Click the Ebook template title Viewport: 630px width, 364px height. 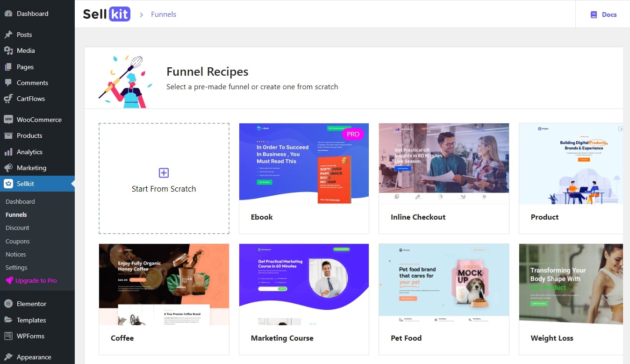(262, 217)
